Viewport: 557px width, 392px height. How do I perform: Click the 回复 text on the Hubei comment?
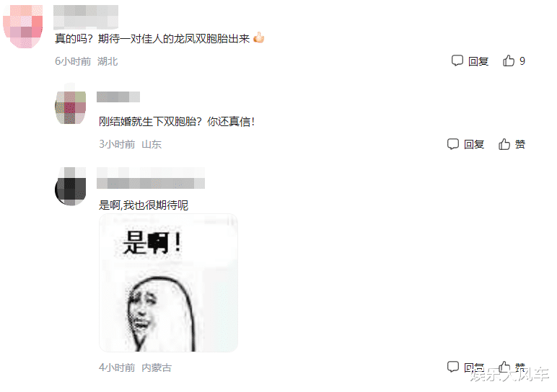[478, 61]
